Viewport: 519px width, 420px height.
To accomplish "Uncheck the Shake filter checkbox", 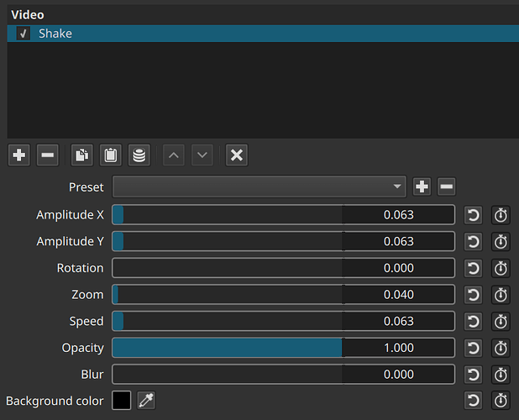I will (24, 34).
